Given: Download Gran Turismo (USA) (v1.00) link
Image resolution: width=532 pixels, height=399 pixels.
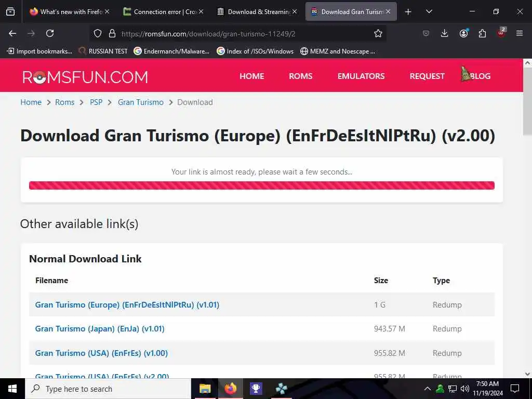Looking at the screenshot, I should click(x=101, y=353).
